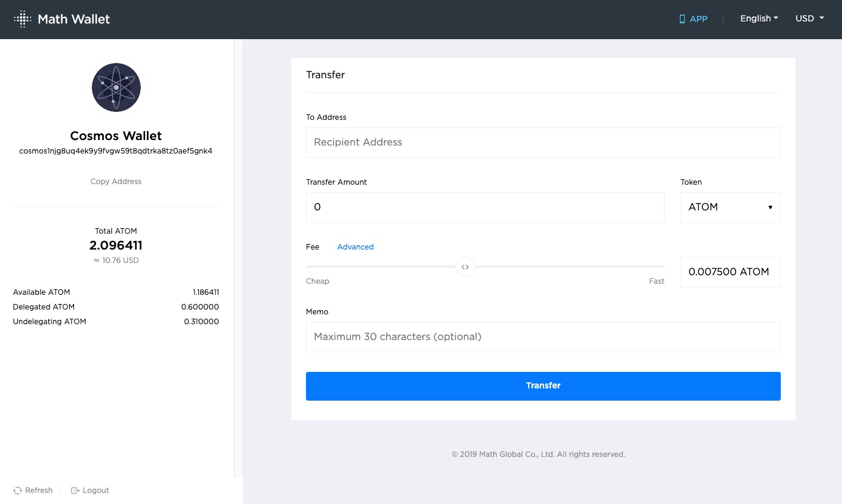Image resolution: width=842 pixels, height=504 pixels.
Task: Click the phone icon beside APP
Action: click(682, 19)
